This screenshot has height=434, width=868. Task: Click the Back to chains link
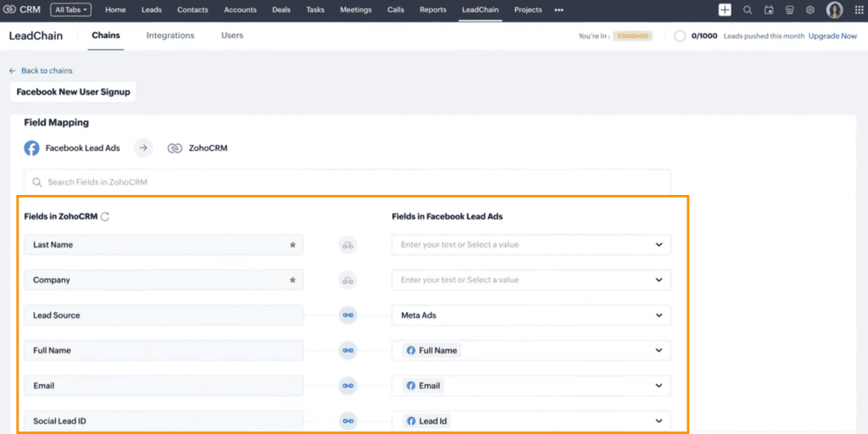[x=42, y=71]
